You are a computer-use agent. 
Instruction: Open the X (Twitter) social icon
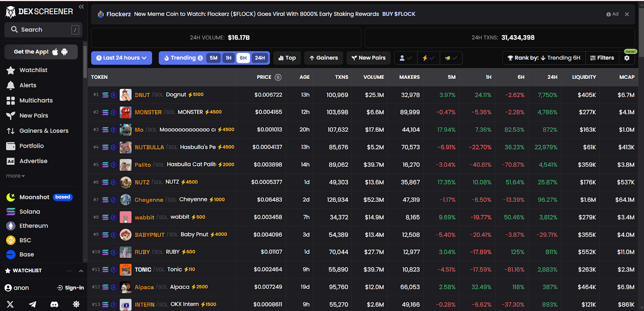(10, 305)
